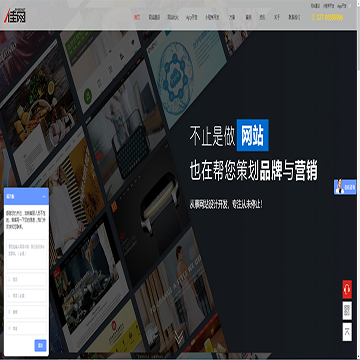This screenshot has width=360, height=360.
Task: Click 网站建设 in small utility links
Action: 315,6
